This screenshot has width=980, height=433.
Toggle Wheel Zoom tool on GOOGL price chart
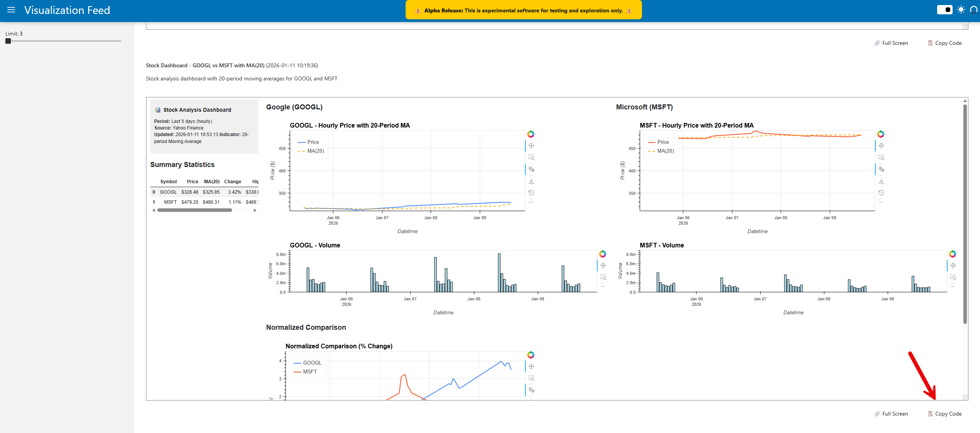(x=531, y=169)
